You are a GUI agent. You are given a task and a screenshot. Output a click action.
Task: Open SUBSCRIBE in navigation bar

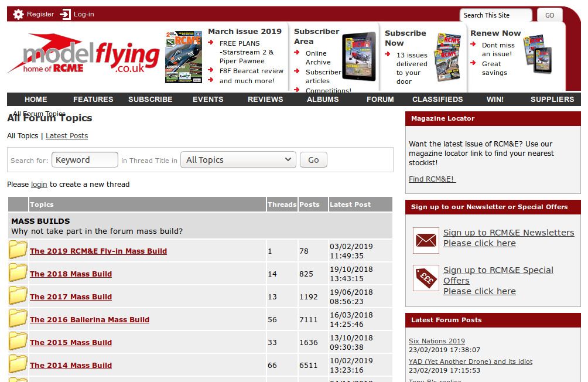pyautogui.click(x=151, y=100)
